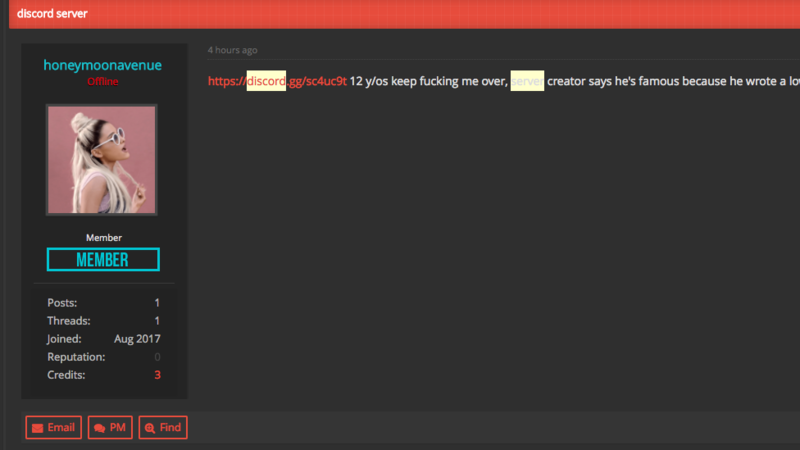Screen dimensions: 800x450
Task: Open honeymoonavenue's profile via the username
Action: pos(102,65)
